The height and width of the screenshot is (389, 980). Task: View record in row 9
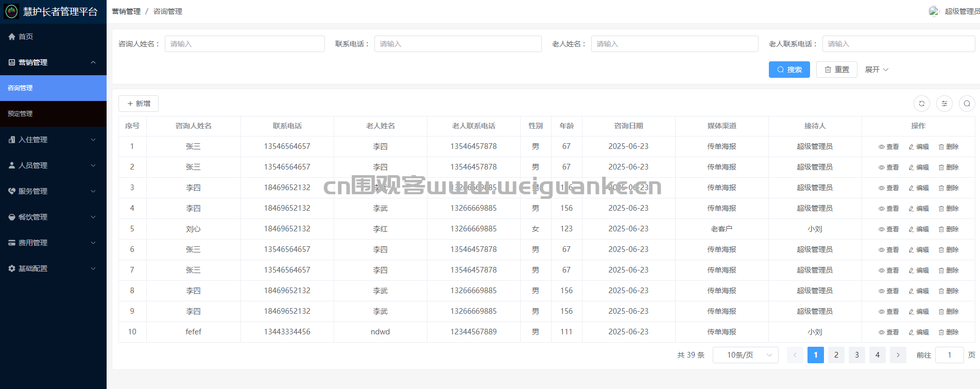[889, 312]
